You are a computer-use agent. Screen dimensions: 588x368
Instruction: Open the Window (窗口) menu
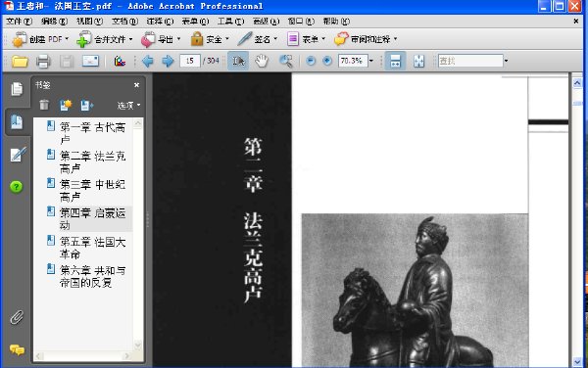pos(301,22)
